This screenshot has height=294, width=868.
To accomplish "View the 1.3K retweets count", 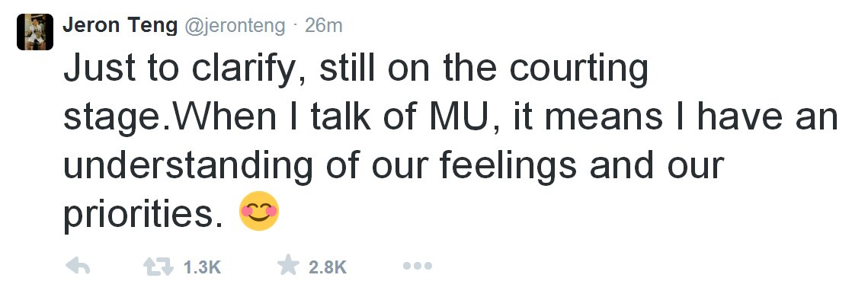I will [202, 267].
